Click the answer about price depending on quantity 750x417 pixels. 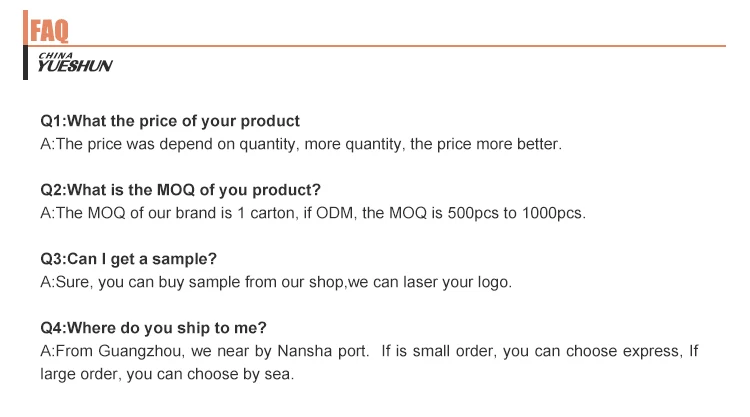(300, 144)
